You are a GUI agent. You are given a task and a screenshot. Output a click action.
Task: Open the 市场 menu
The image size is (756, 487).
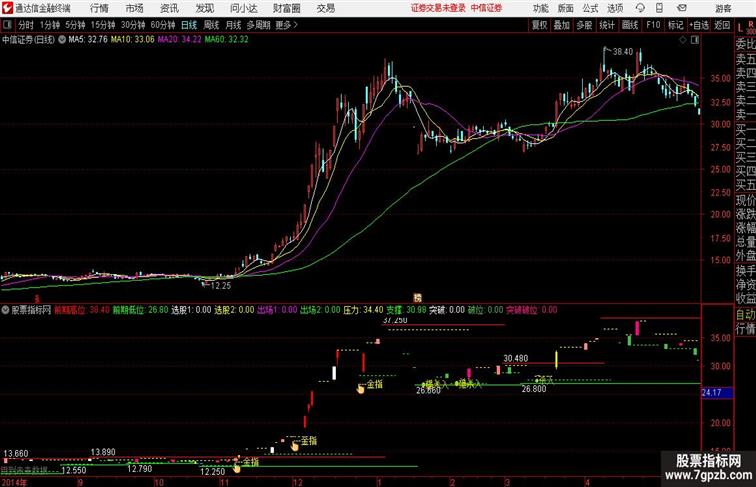134,8
